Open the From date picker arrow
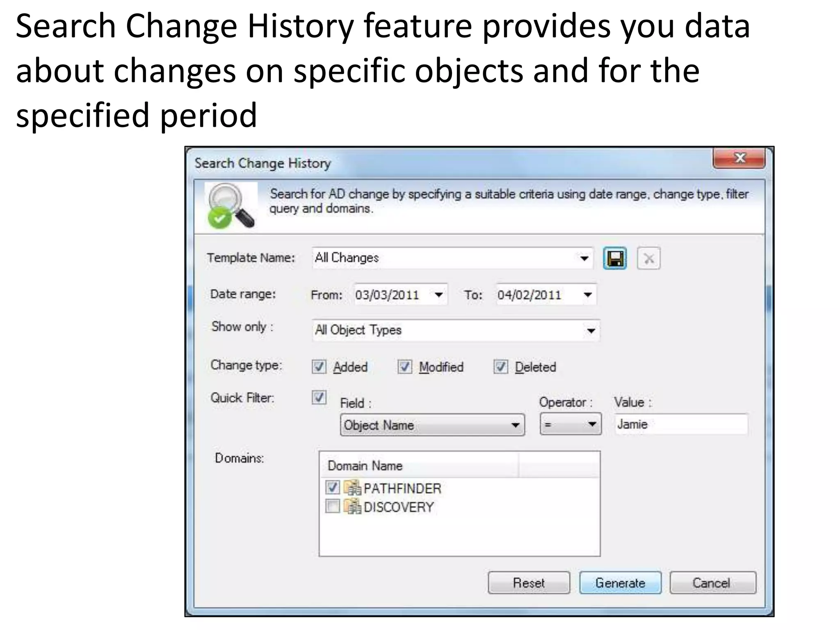This screenshot has width=840, height=630. (438, 294)
